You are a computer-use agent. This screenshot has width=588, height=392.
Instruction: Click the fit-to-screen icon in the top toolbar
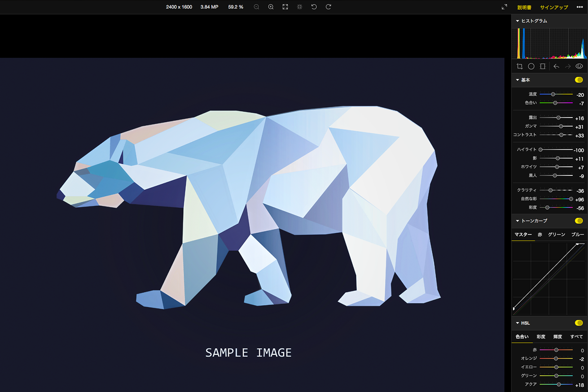coord(285,7)
